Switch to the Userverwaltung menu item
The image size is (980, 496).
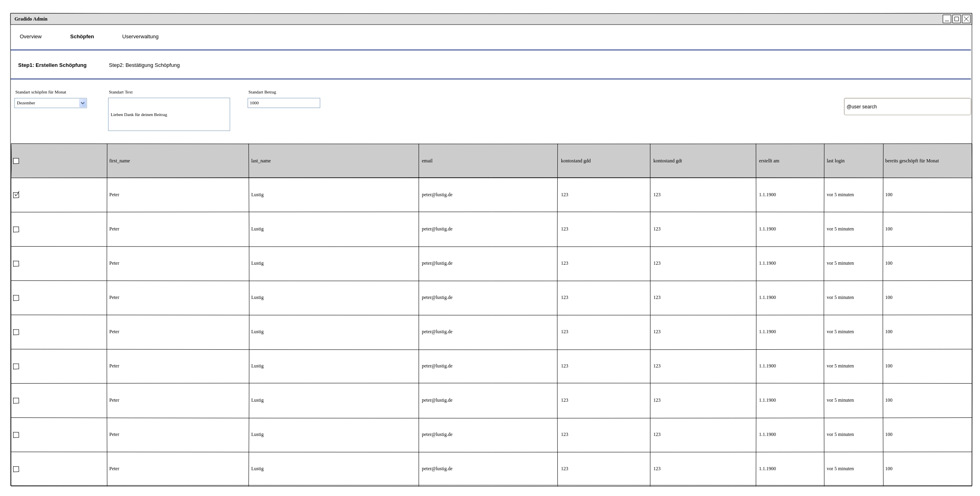(x=140, y=37)
